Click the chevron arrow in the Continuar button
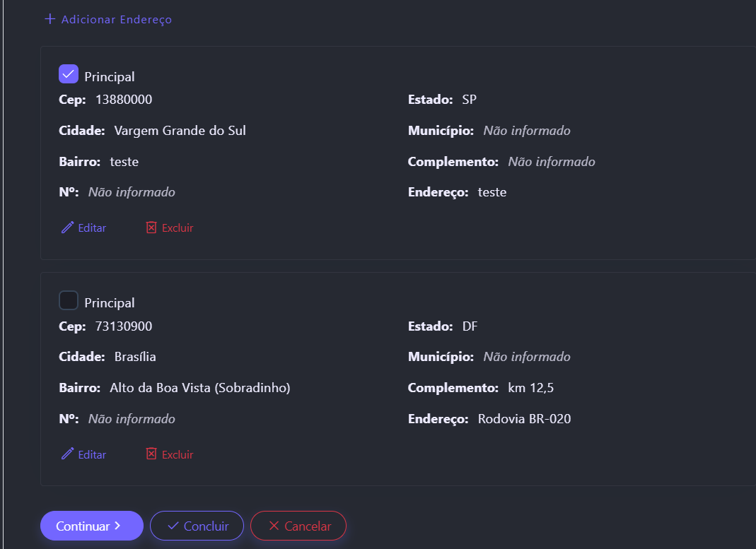Screen dimensions: 756x549 pyautogui.click(x=117, y=526)
